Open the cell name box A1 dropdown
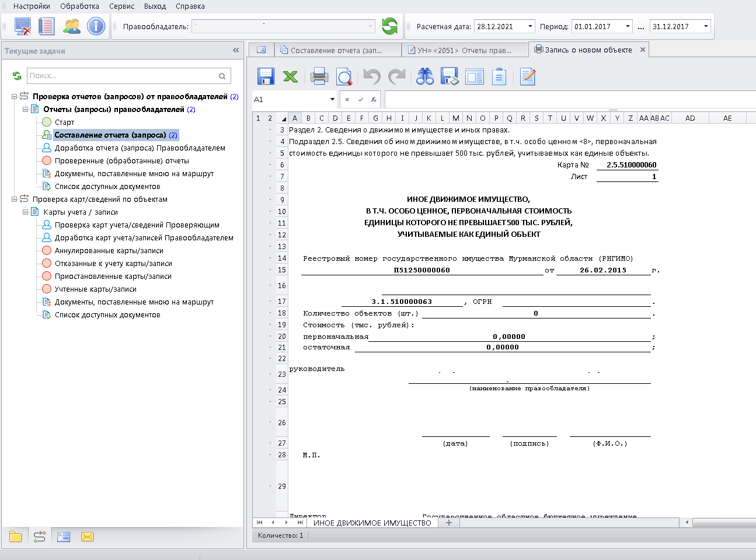 pyautogui.click(x=332, y=100)
